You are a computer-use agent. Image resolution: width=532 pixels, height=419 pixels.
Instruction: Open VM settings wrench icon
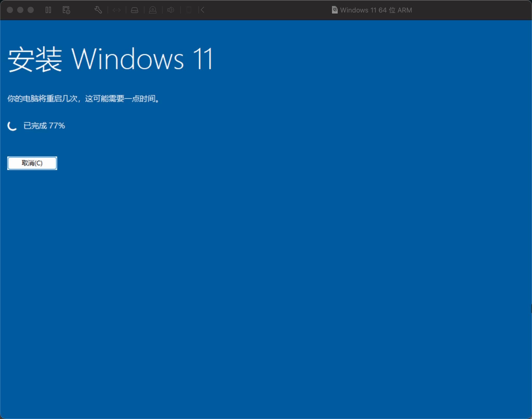pos(98,10)
